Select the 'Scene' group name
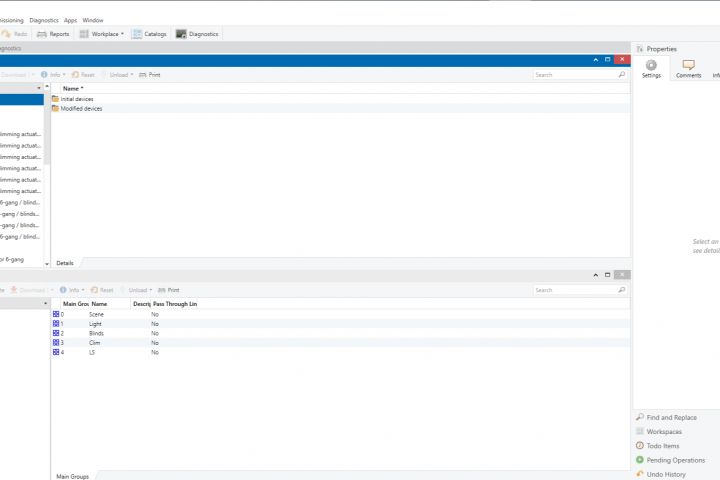Image resolution: width=720 pixels, height=480 pixels. tap(96, 314)
